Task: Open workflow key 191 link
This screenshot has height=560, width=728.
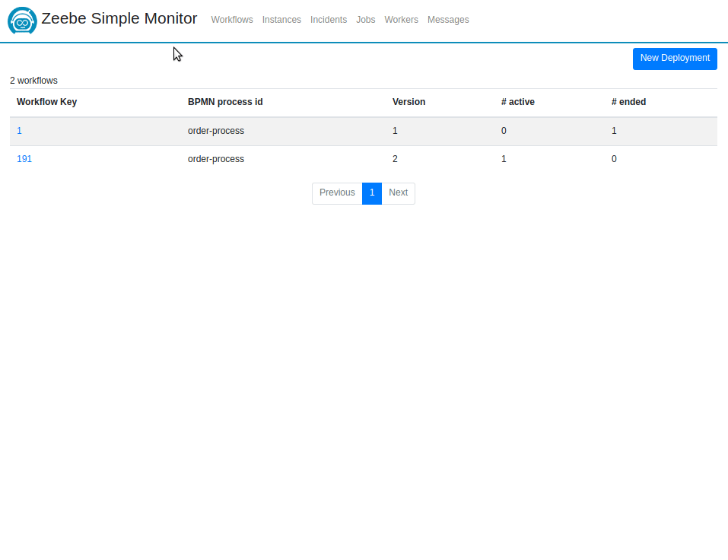Action: click(24, 159)
